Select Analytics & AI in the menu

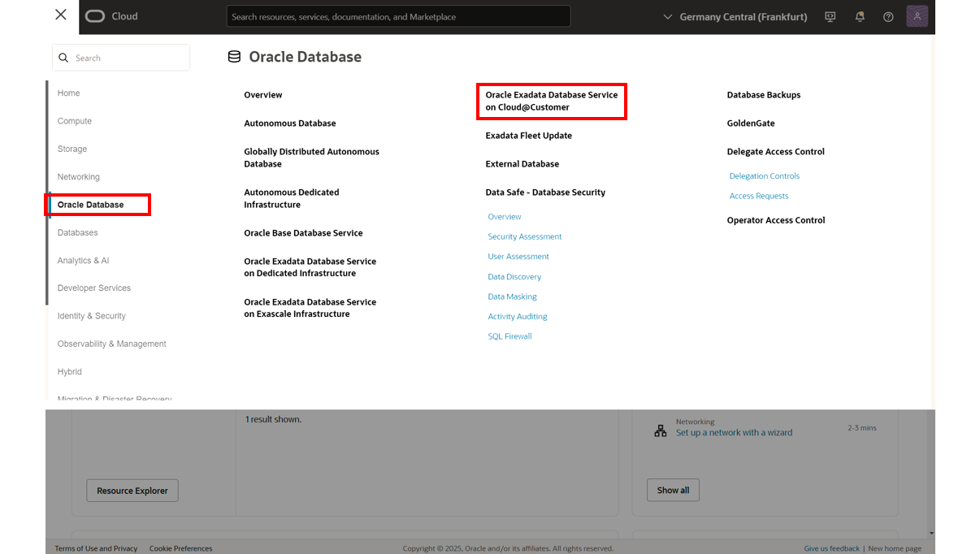coord(83,261)
